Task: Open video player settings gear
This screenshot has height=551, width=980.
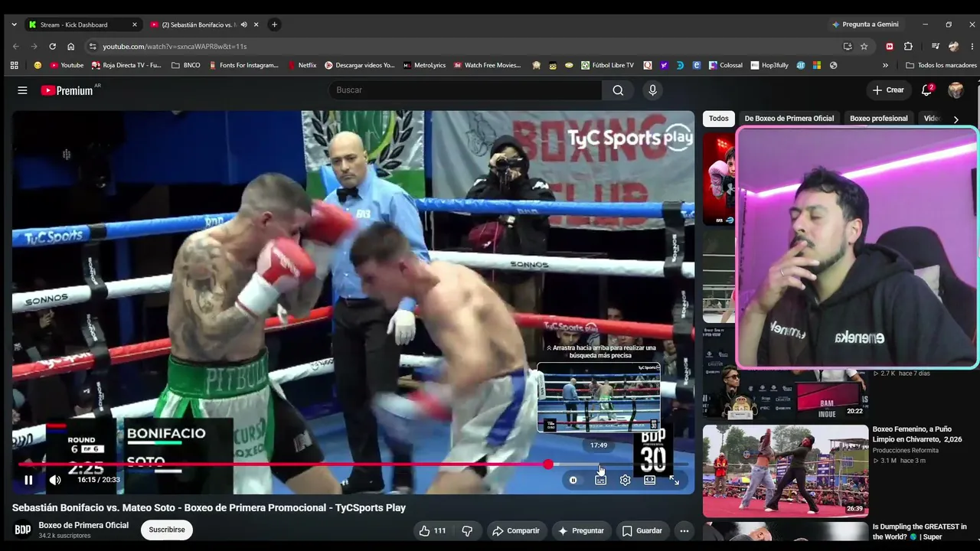Action: (x=626, y=480)
